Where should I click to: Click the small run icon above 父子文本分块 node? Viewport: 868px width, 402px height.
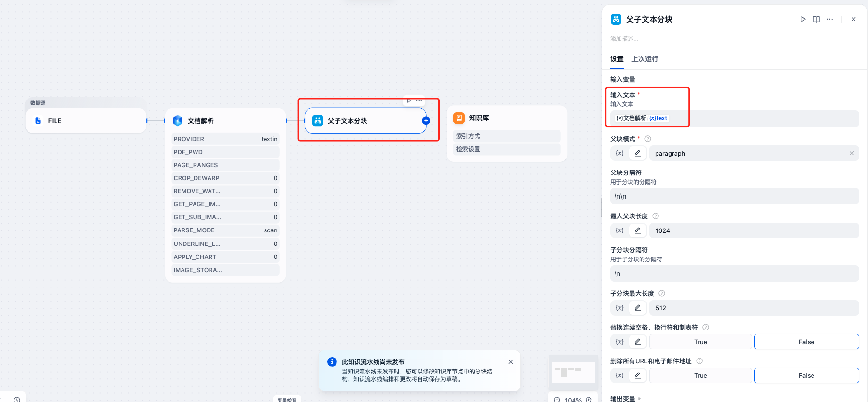click(409, 101)
